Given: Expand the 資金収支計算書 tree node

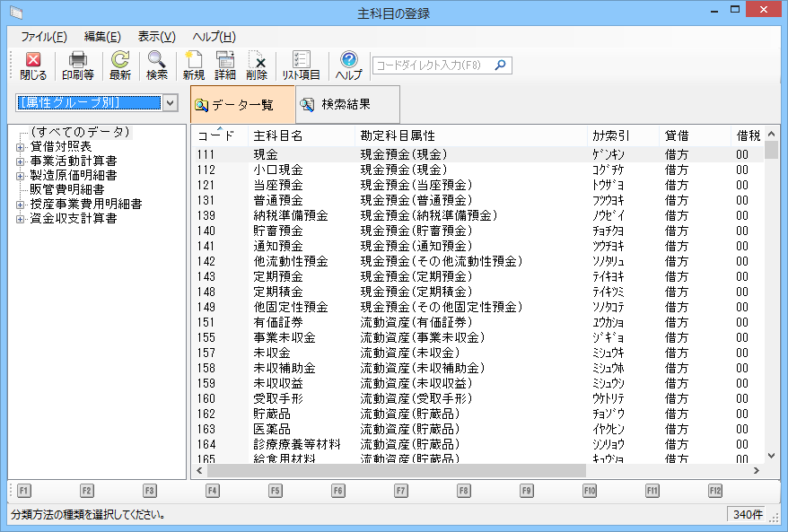Looking at the screenshot, I should 21,219.
